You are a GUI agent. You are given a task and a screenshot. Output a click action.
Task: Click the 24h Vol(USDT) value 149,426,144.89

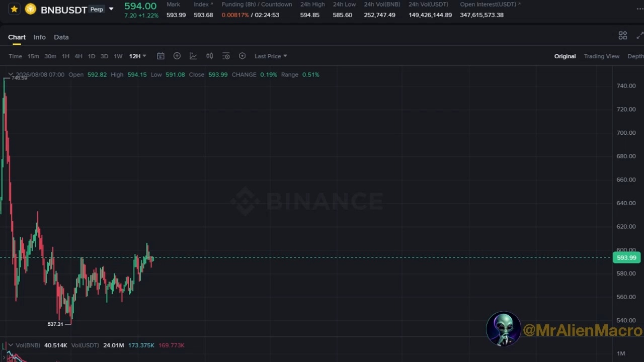pyautogui.click(x=430, y=15)
